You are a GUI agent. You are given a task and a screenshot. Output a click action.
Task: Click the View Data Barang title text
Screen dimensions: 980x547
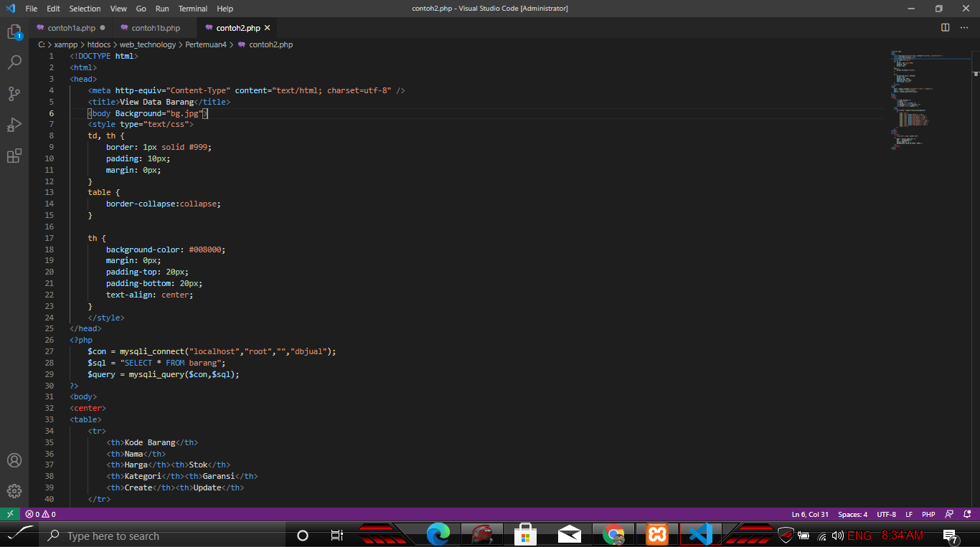tap(156, 102)
